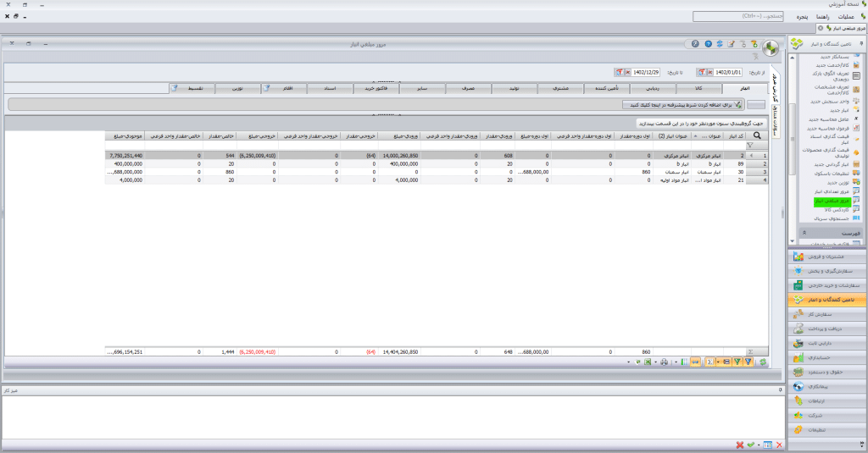Click the تا تاریخ date field 1402/12/29
This screenshot has height=453, width=868.
(645, 73)
